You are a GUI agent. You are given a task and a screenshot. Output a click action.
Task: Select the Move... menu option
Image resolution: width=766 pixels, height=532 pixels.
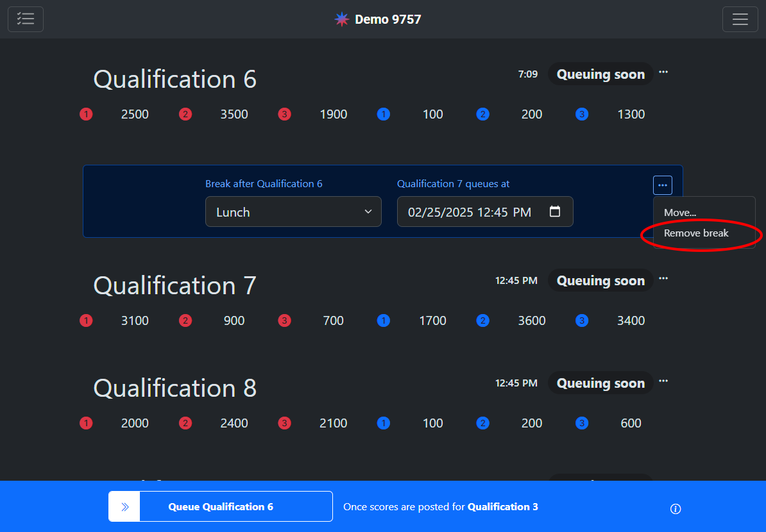(x=680, y=213)
